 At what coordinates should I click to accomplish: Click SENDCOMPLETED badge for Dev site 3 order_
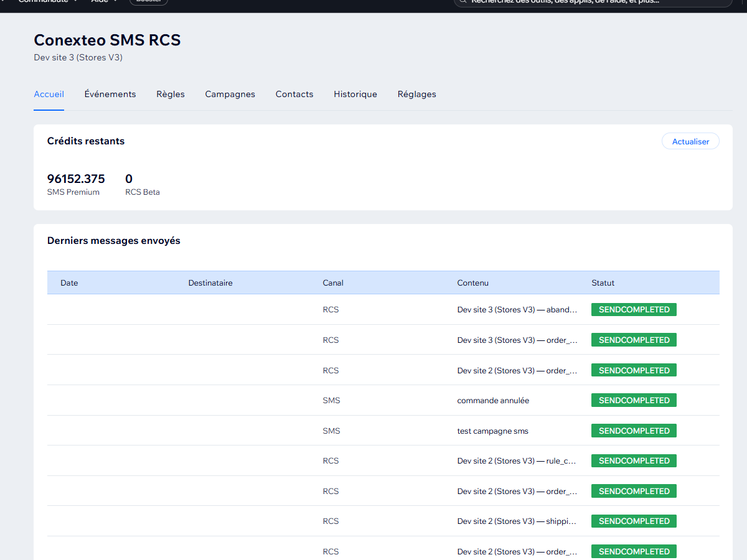[x=634, y=340]
